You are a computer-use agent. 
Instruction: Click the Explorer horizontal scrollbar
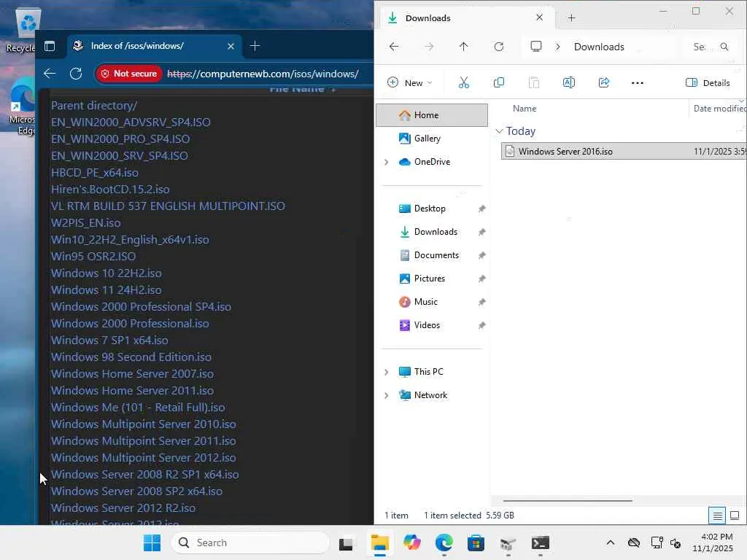tap(568, 500)
